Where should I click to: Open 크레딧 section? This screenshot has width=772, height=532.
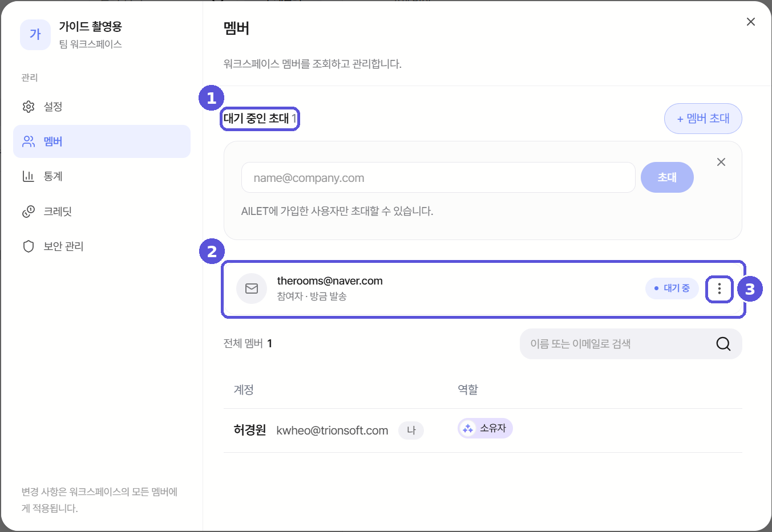click(x=102, y=212)
